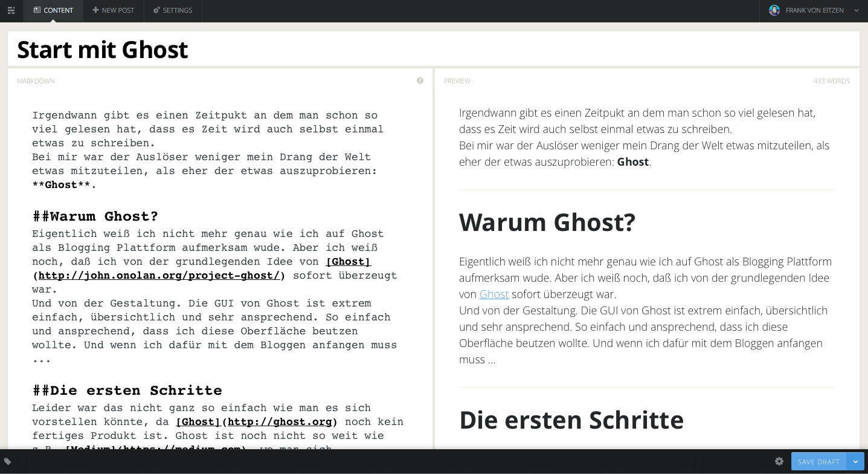
Task: Open markdown help via question mark icon
Action: pos(419,80)
